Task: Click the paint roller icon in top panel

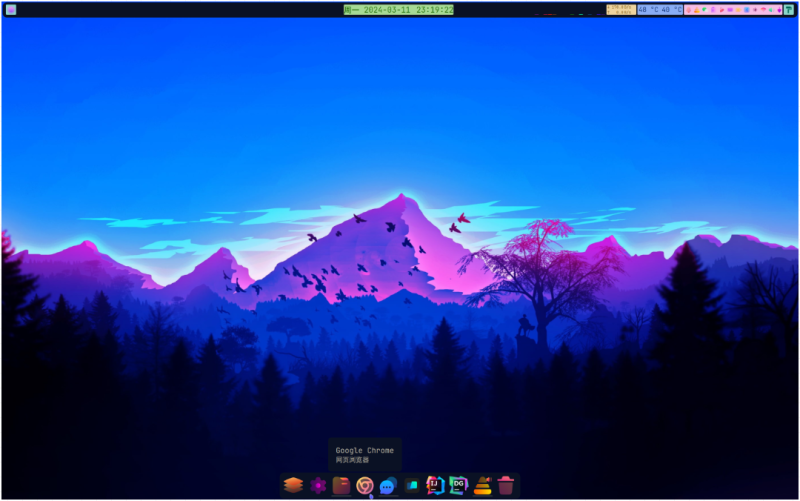Action: tap(788, 9)
